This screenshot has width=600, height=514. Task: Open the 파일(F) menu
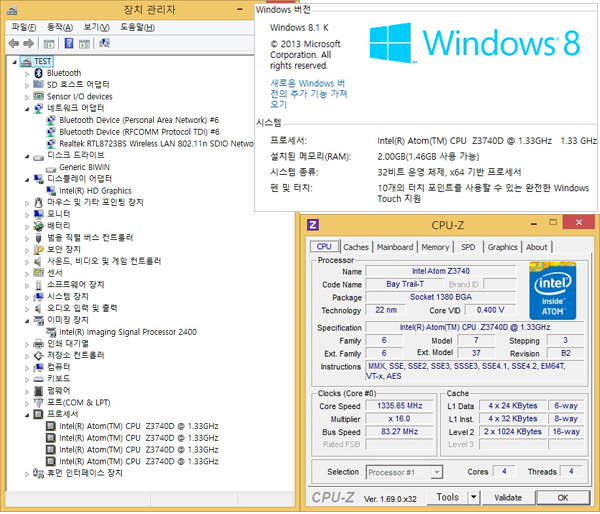[x=24, y=27]
